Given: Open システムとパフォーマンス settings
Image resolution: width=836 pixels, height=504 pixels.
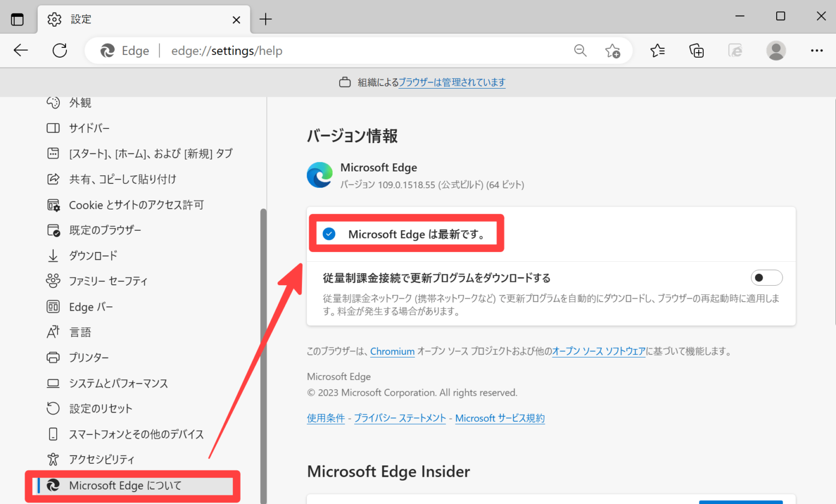Looking at the screenshot, I should pos(119,383).
